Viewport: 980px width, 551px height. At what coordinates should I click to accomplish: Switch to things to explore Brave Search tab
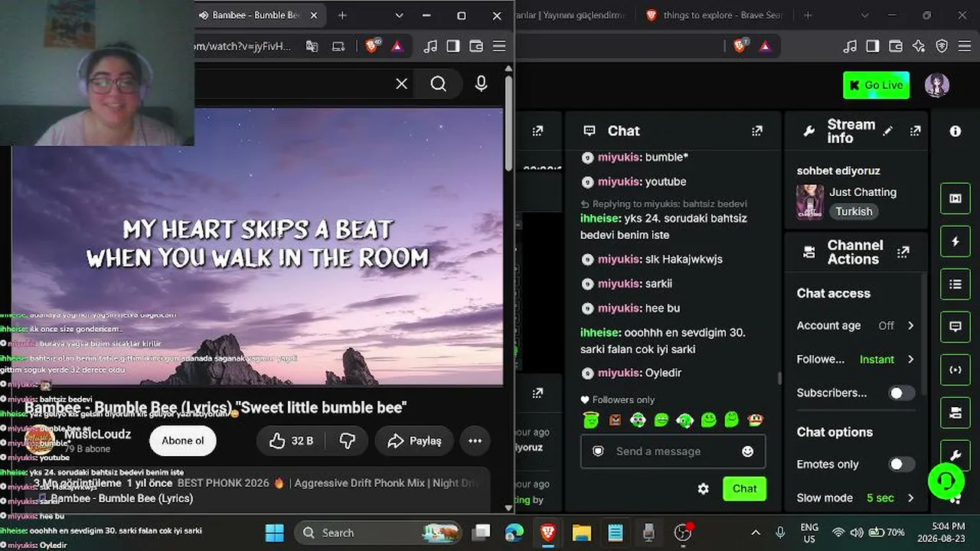click(x=713, y=15)
